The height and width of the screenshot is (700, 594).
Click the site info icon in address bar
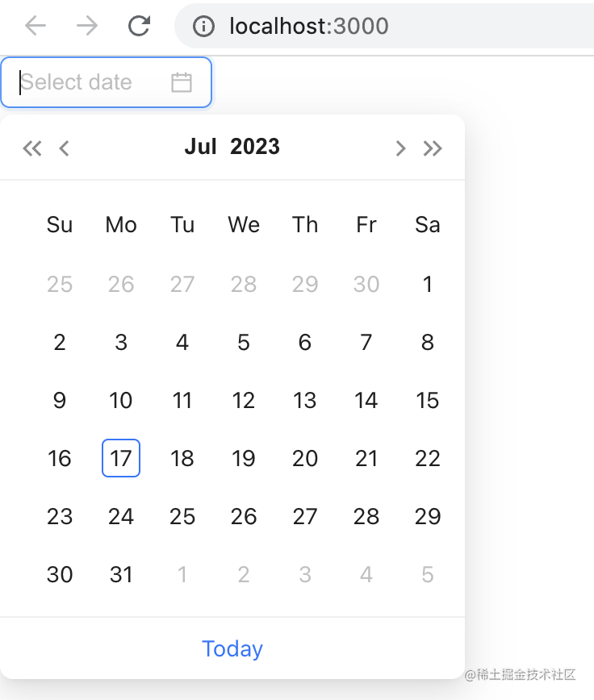[203, 26]
